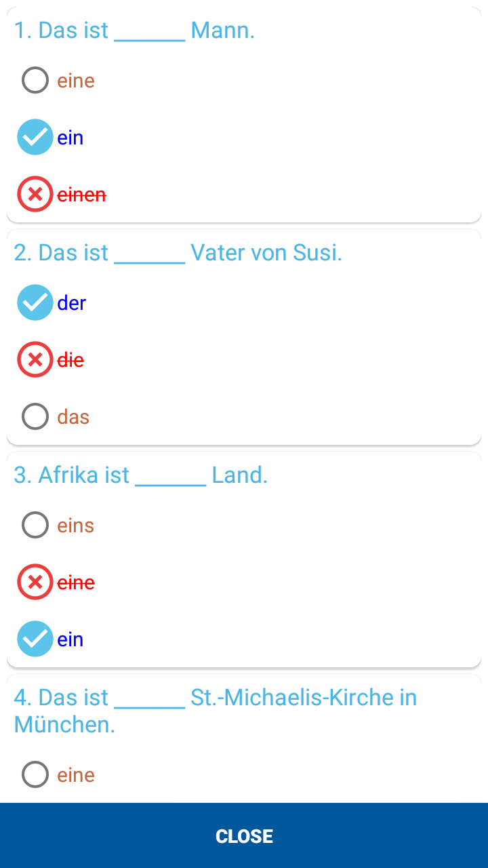Click the question 'Afrika ist ___ Land.'
Screen dimensions: 488x868
[141, 475]
